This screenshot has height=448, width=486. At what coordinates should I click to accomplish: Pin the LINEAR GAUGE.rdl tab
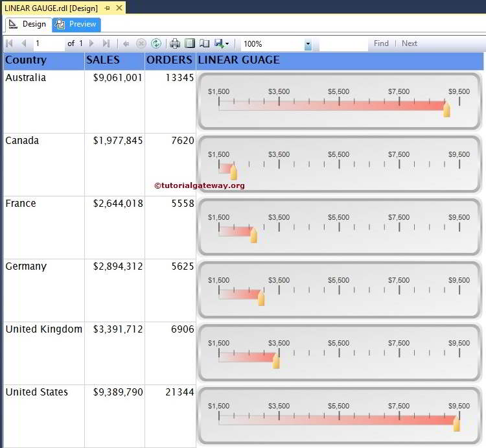[107, 8]
